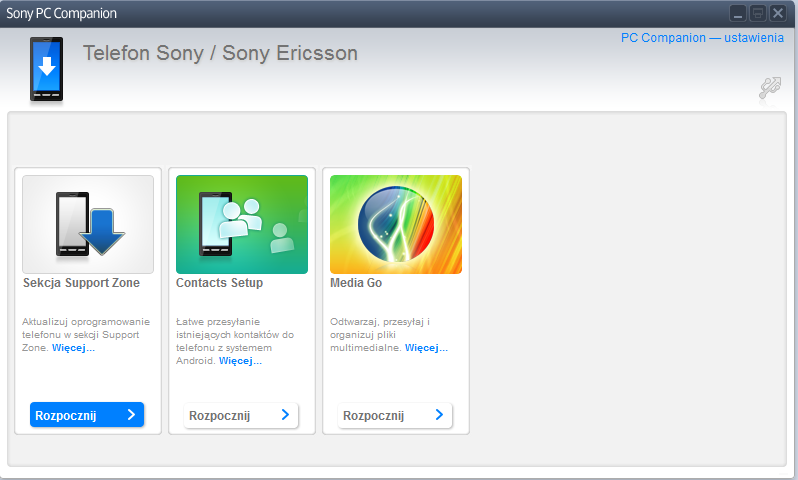Click the Media Go title
This screenshot has width=798, height=480.
[356, 283]
